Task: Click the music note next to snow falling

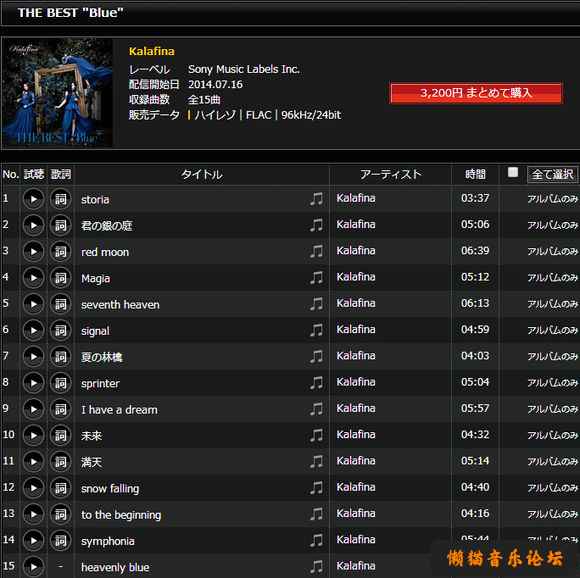Action: tap(317, 487)
